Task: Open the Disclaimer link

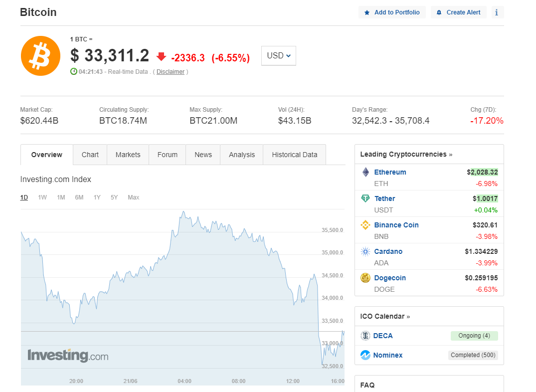Action: coord(170,72)
